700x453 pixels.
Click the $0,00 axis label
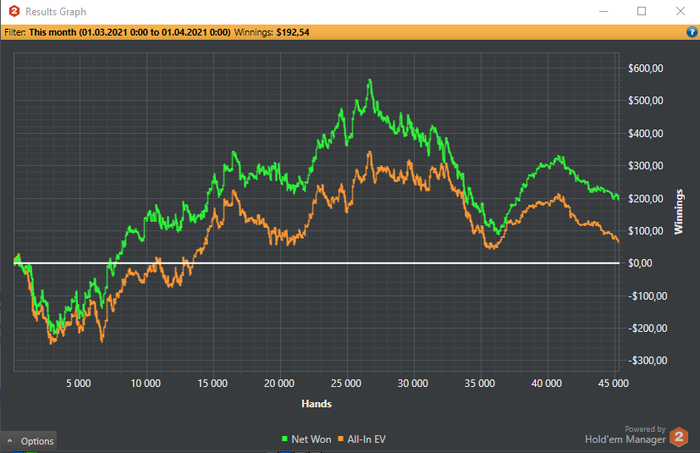click(640, 263)
